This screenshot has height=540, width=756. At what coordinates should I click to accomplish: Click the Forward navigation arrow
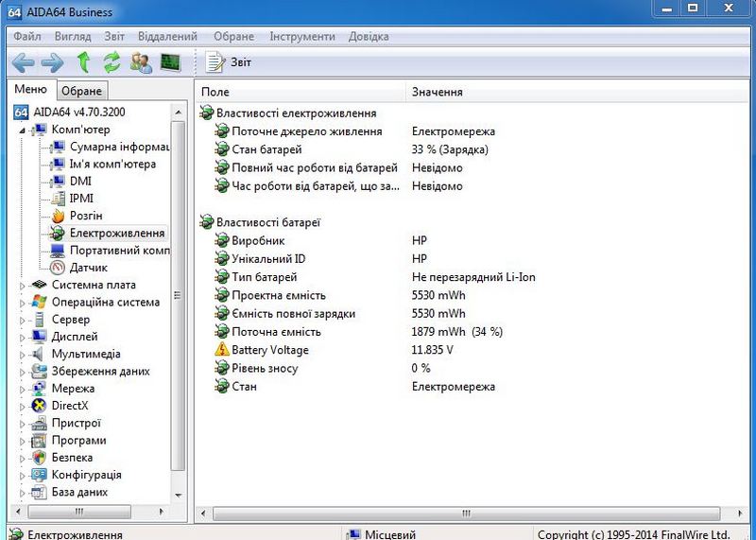(53, 62)
